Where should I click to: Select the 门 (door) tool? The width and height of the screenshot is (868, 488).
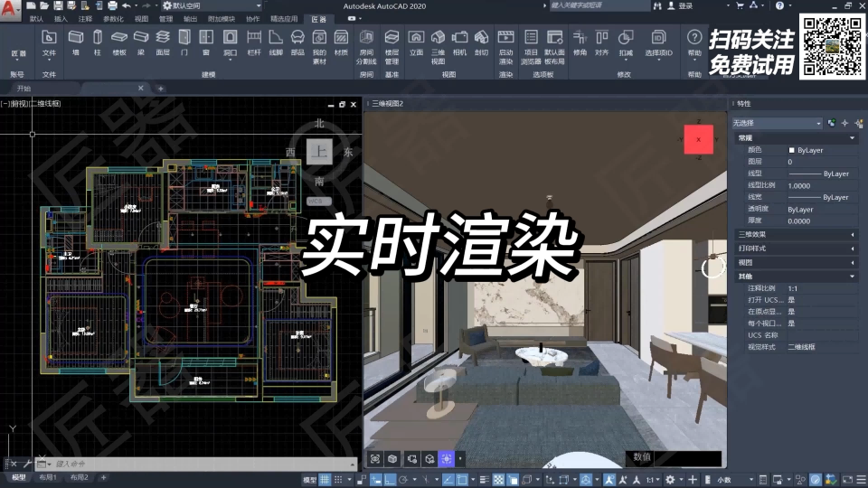pyautogui.click(x=184, y=43)
